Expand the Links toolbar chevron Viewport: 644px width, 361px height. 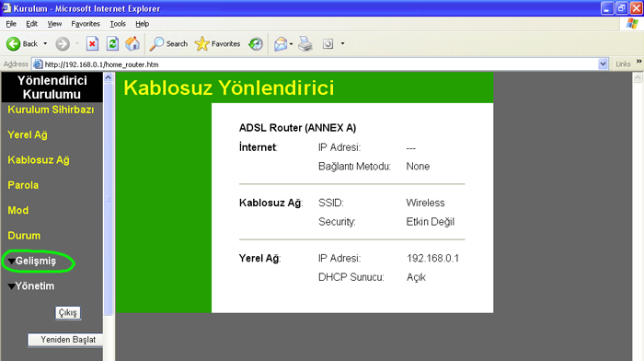tap(638, 62)
